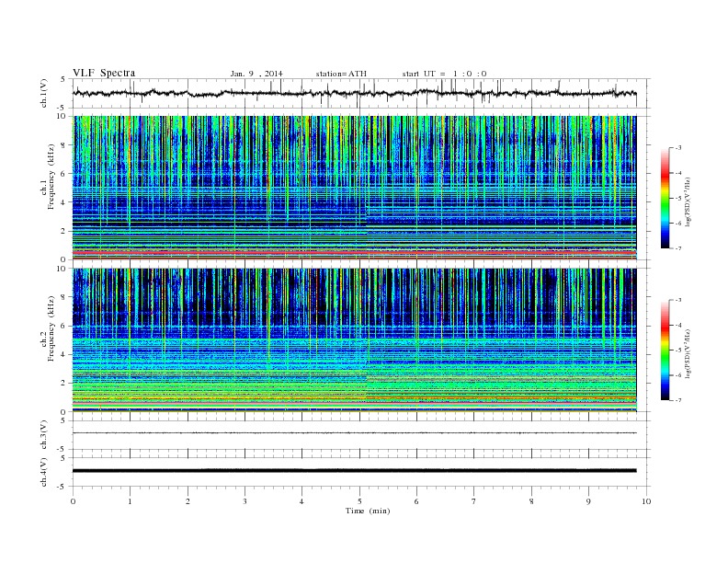Click the ch.2 "Frequency (kHz)" axis label
The width and height of the screenshot is (728, 563).
click(51, 327)
